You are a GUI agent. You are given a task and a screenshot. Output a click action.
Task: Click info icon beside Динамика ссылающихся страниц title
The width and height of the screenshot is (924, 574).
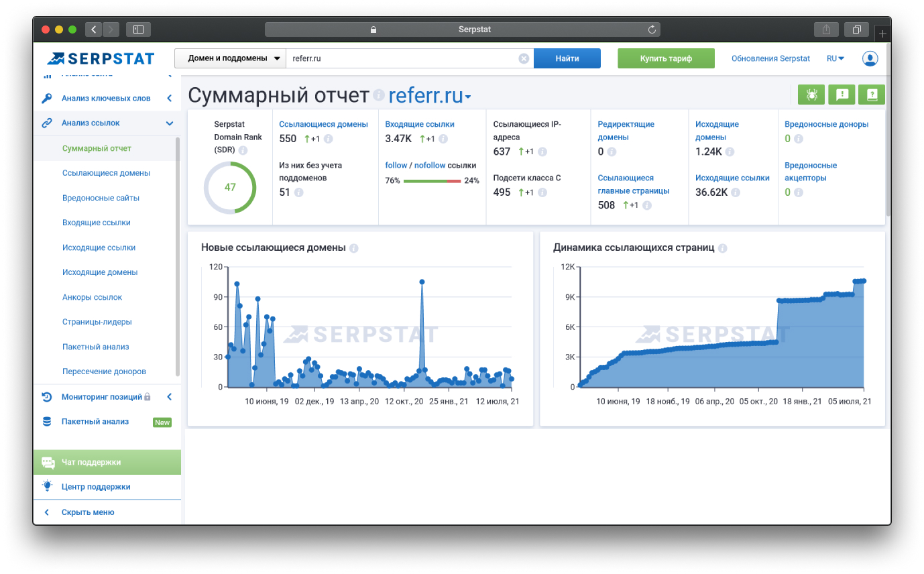point(723,248)
